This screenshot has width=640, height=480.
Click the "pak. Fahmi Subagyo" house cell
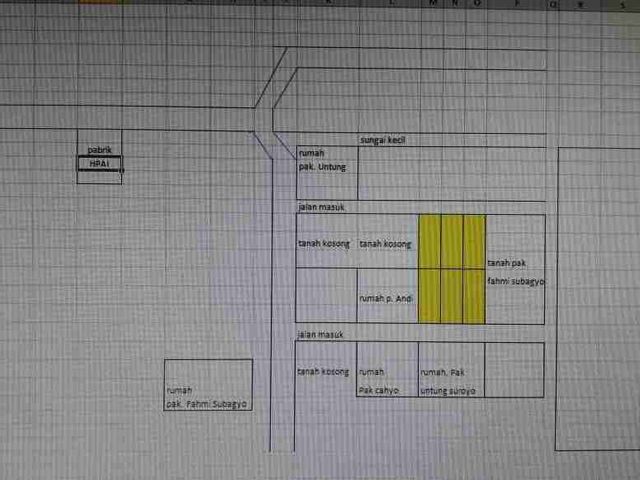[x=208, y=404]
